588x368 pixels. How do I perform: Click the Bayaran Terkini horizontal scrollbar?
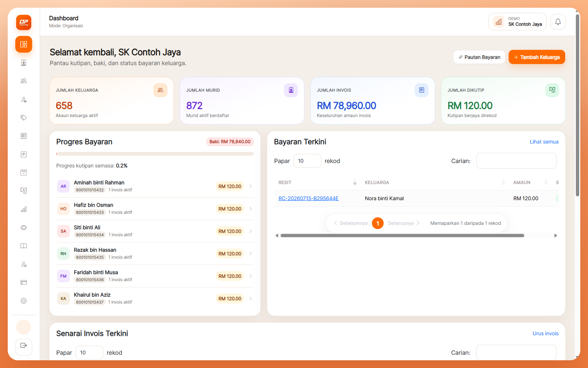(x=402, y=236)
